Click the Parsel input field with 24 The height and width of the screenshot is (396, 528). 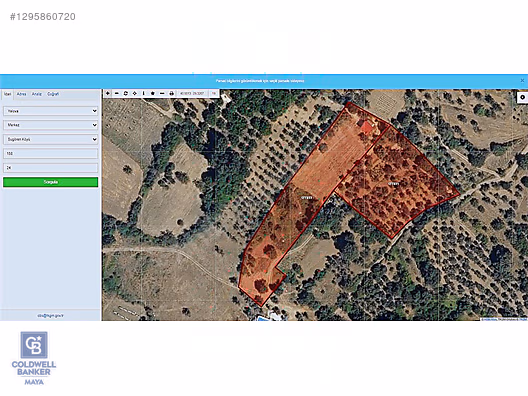pyautogui.click(x=51, y=168)
